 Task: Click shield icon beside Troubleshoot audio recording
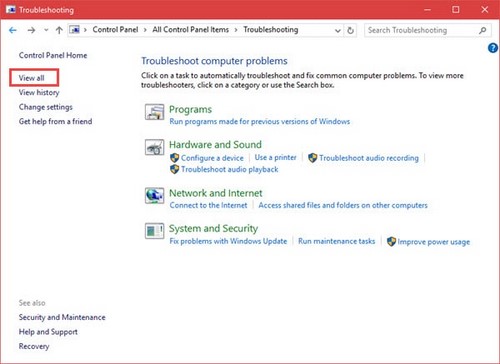click(x=313, y=158)
